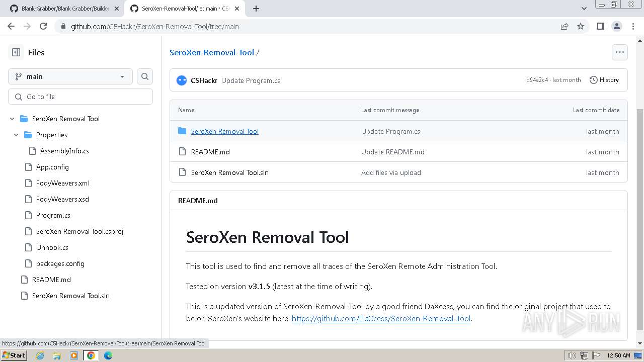Go forward in browser history
The width and height of the screenshot is (644, 362).
coord(27,26)
